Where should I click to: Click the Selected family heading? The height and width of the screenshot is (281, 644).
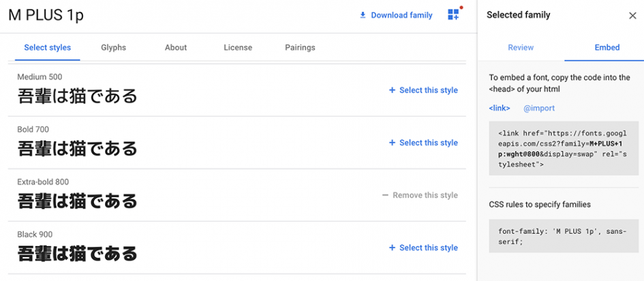519,16
